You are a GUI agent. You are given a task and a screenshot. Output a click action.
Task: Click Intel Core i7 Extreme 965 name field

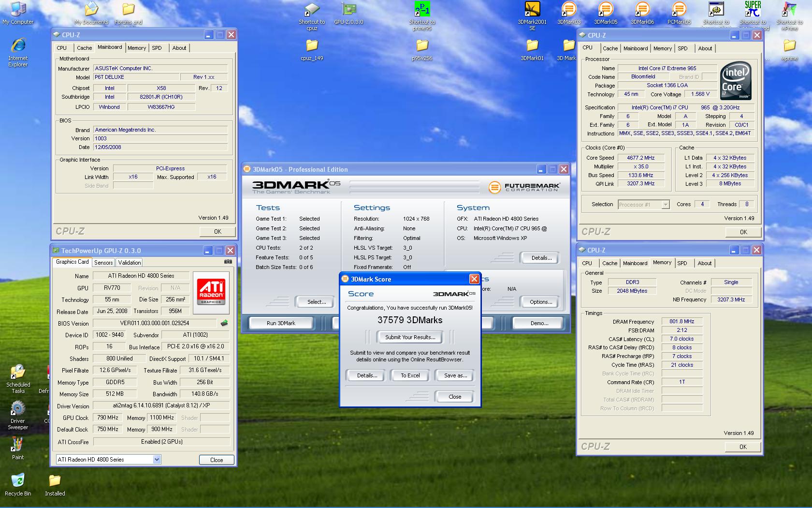[x=667, y=68]
